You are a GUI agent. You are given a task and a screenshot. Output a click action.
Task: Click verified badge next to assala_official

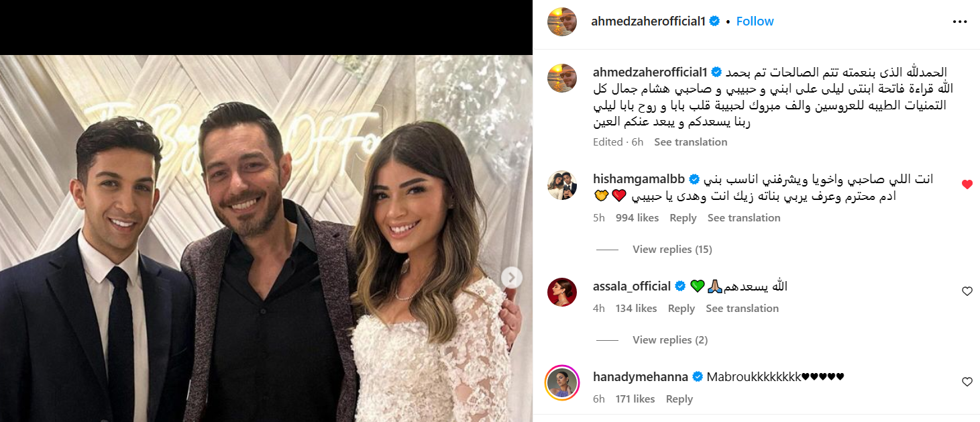click(680, 286)
